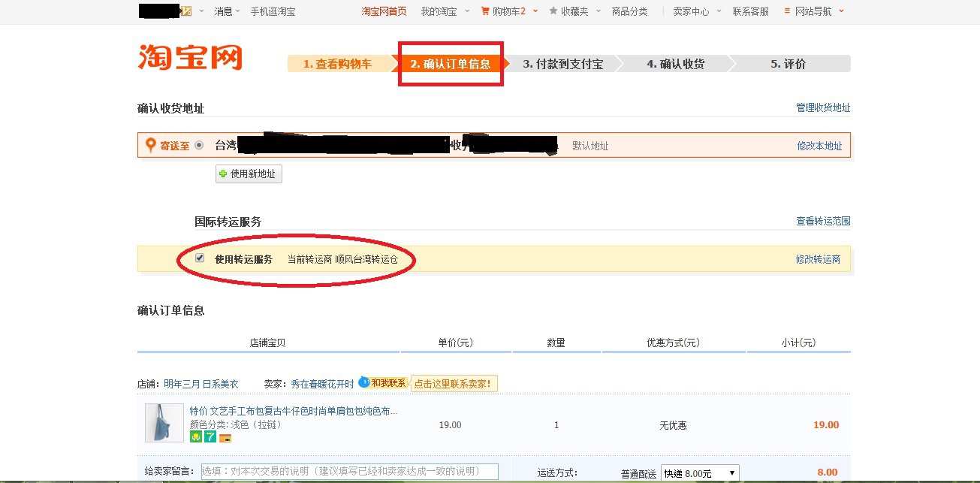Uncheck the 使用转运服务 checkbox

coord(200,258)
